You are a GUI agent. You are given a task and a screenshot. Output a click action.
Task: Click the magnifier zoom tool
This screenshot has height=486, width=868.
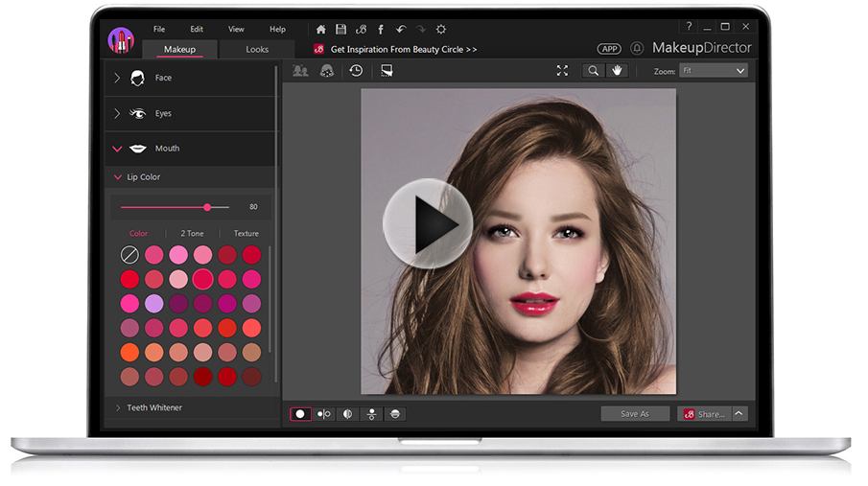click(594, 71)
